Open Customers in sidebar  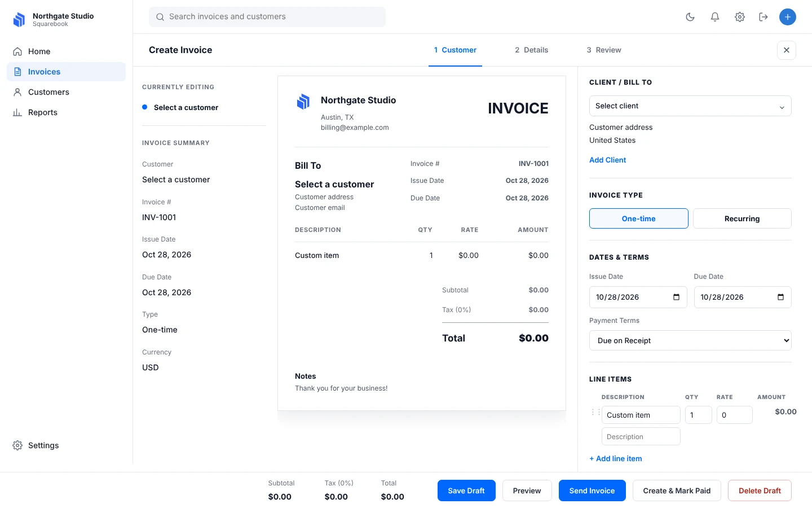66,92
